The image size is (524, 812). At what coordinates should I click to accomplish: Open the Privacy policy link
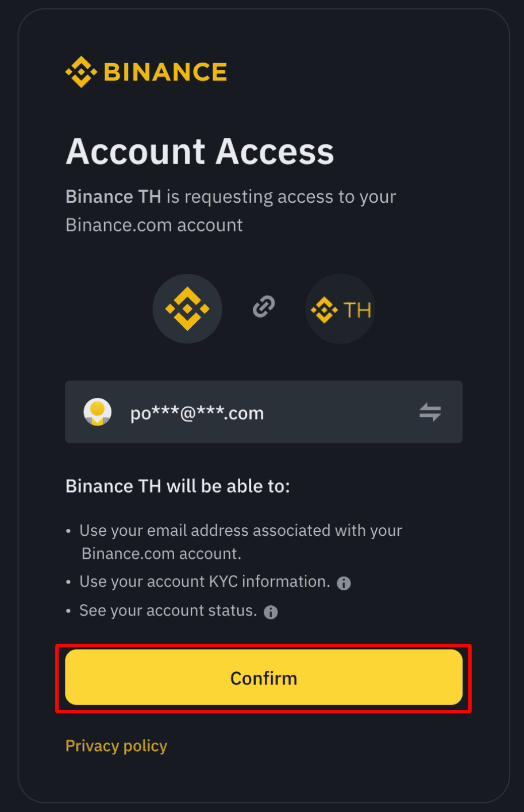pos(116,745)
